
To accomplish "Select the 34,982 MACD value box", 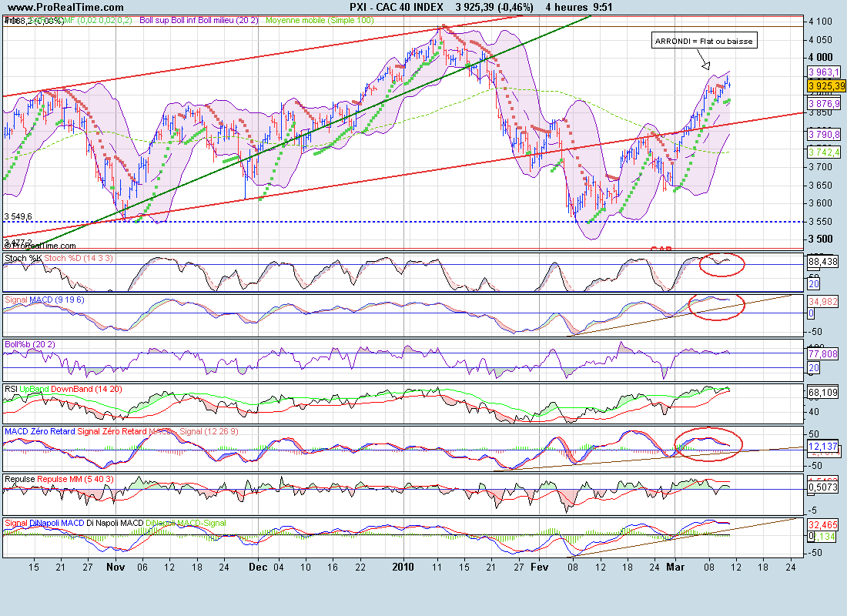I will 822,302.
